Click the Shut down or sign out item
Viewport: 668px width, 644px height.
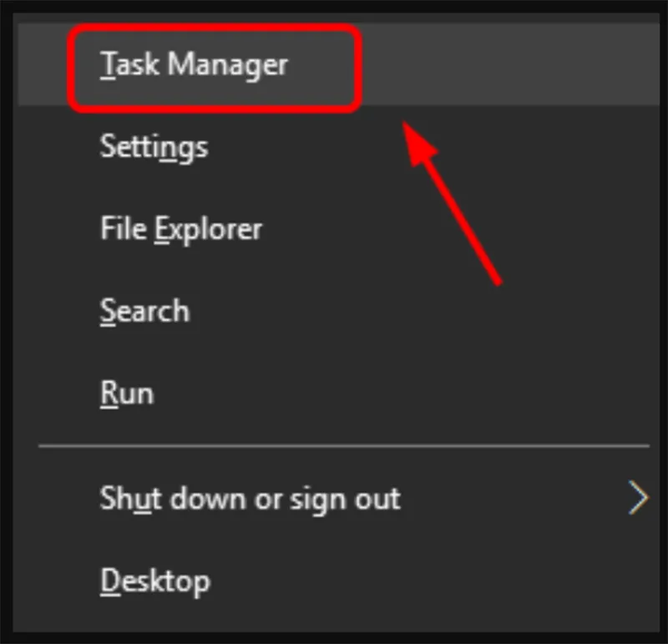tap(250, 499)
